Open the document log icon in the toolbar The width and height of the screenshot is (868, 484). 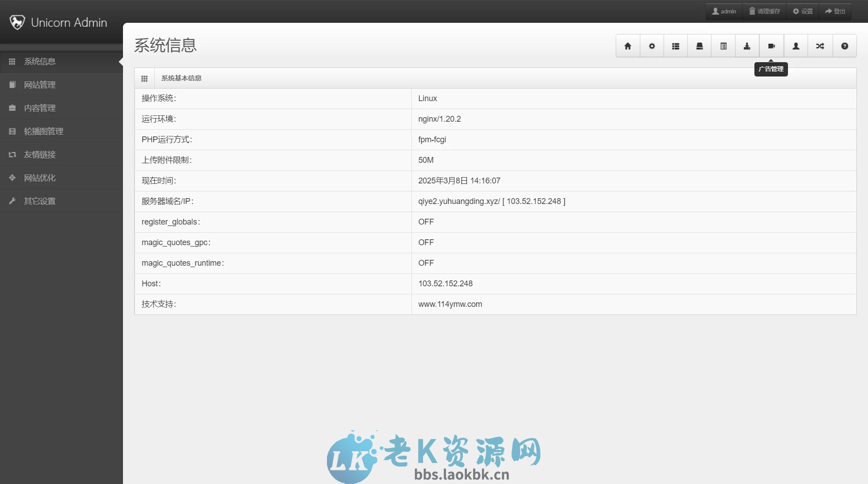723,46
